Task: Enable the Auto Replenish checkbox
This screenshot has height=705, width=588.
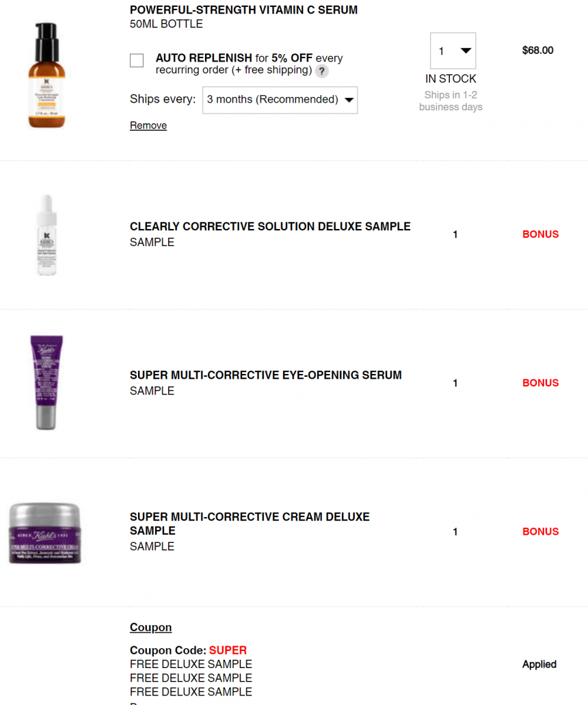Action: (137, 60)
